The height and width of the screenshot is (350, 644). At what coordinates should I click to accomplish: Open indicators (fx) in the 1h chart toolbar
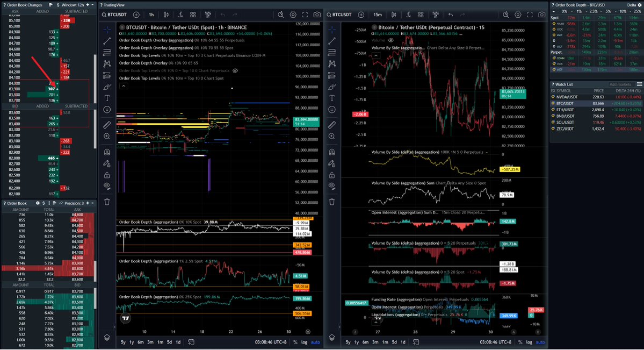(180, 15)
